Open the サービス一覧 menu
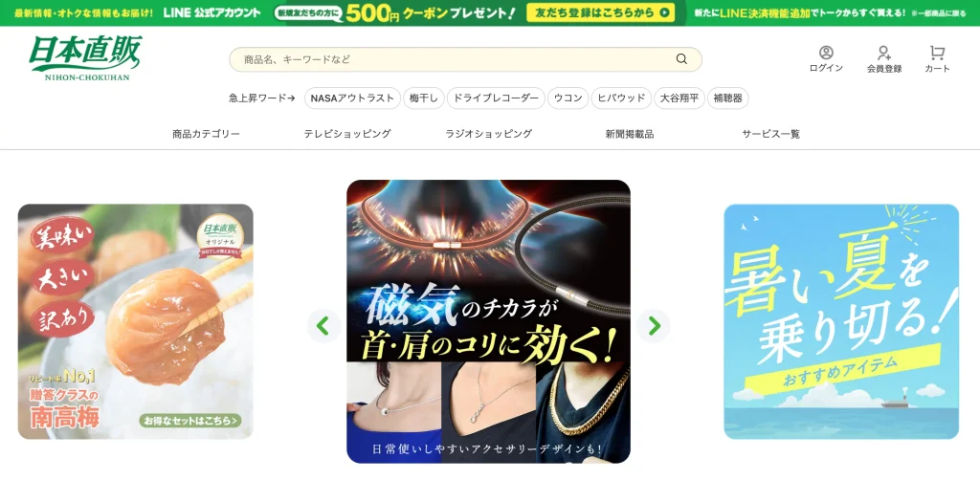This screenshot has height=480, width=980. click(770, 134)
